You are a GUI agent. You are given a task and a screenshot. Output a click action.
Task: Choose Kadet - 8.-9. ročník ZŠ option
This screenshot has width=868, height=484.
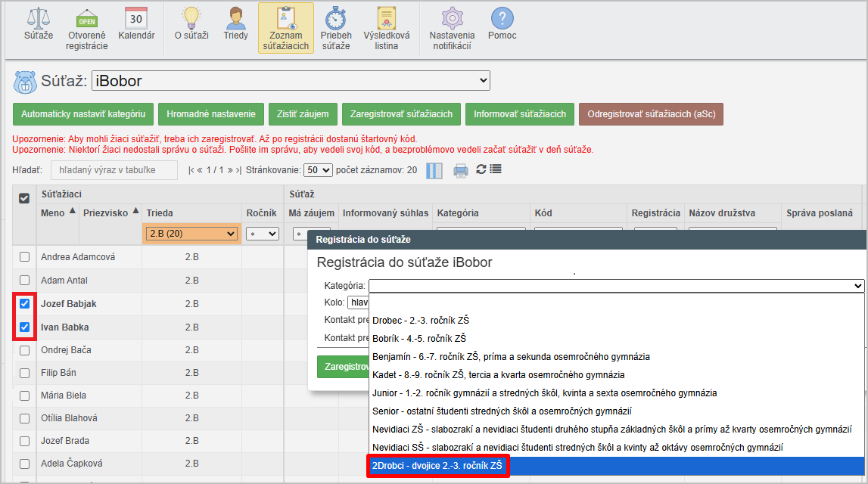[x=498, y=374]
